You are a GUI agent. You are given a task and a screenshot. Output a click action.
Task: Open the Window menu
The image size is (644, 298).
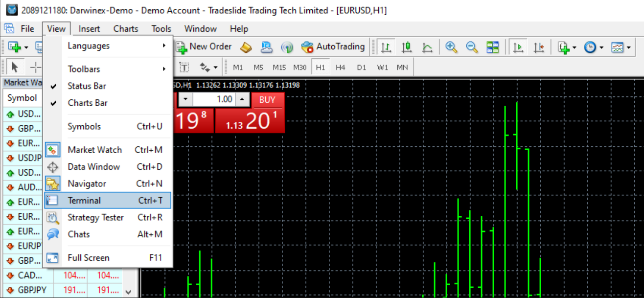pyautogui.click(x=201, y=29)
